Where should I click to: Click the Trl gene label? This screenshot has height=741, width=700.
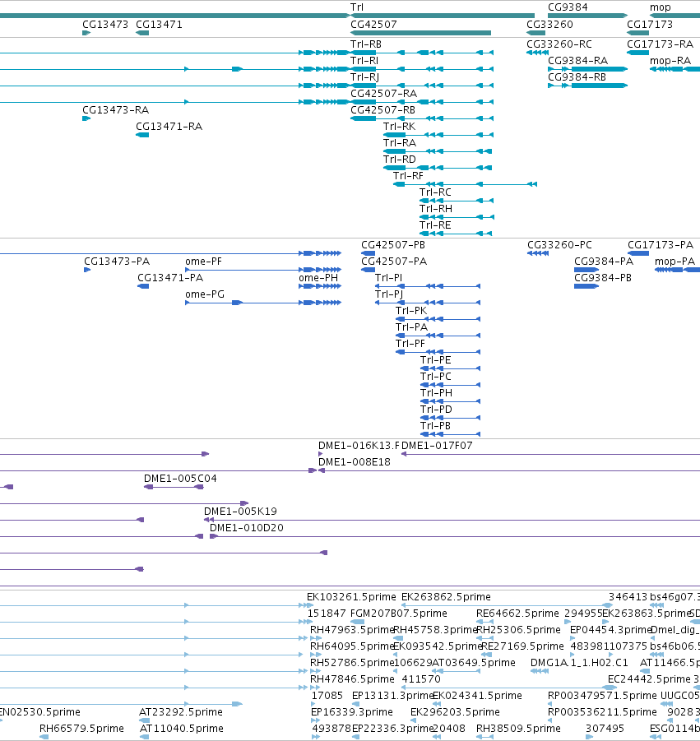[x=357, y=7]
